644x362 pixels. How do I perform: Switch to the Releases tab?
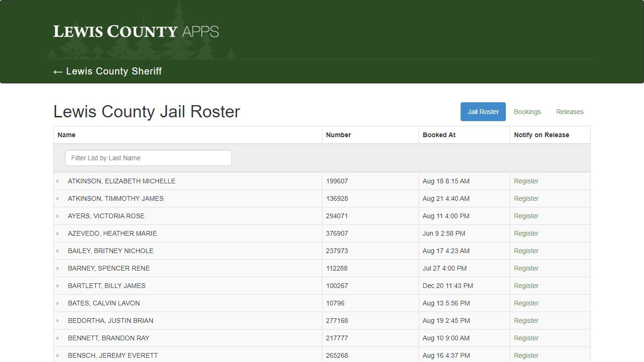point(570,112)
